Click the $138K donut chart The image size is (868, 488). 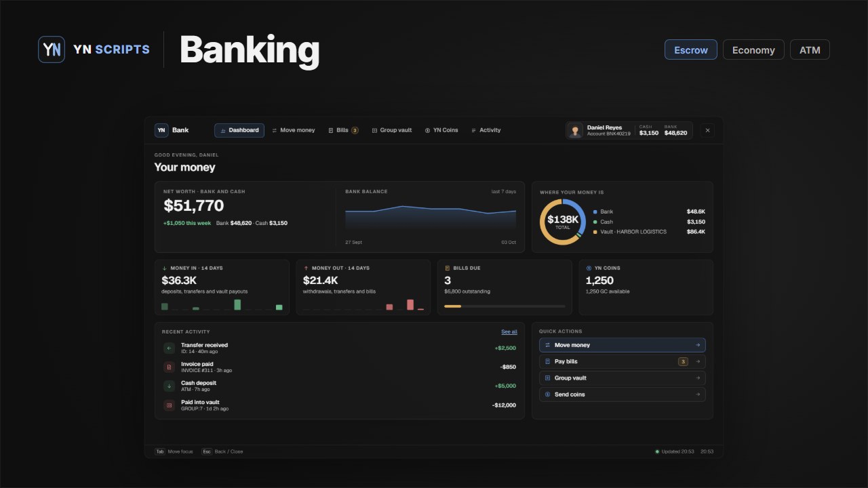563,222
